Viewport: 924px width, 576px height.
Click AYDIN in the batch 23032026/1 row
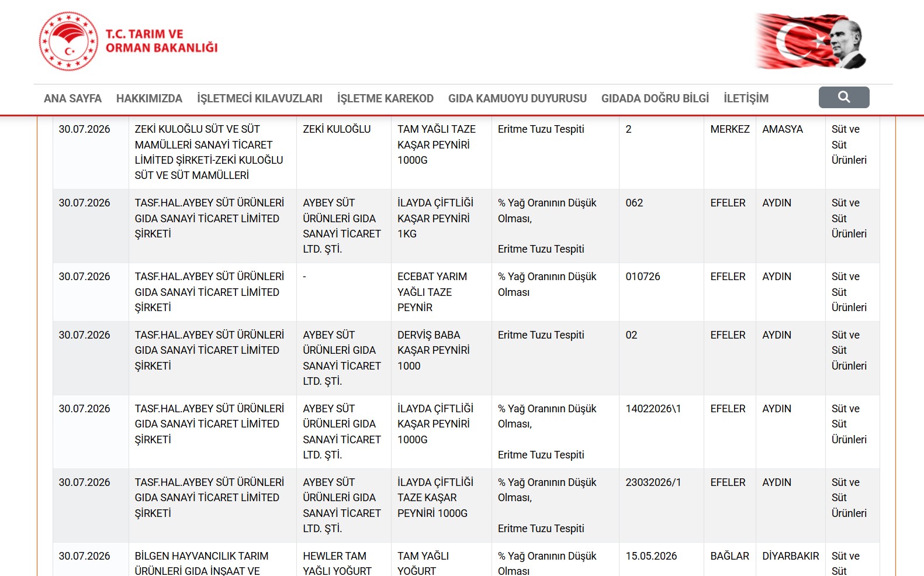(x=777, y=482)
